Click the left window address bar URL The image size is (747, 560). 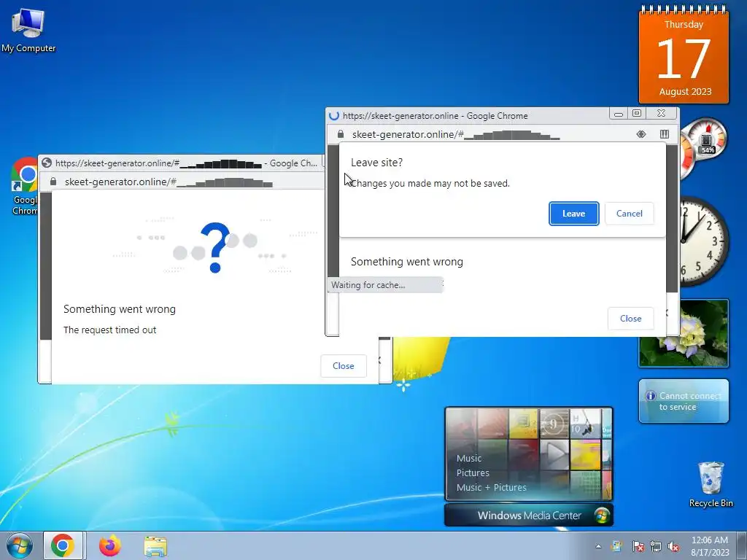(169, 182)
